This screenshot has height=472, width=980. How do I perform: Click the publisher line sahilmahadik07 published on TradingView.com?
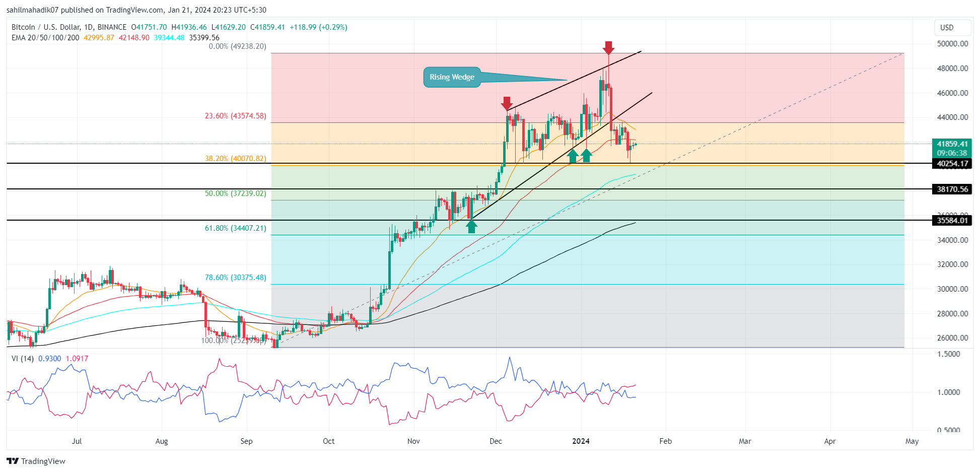[136, 10]
